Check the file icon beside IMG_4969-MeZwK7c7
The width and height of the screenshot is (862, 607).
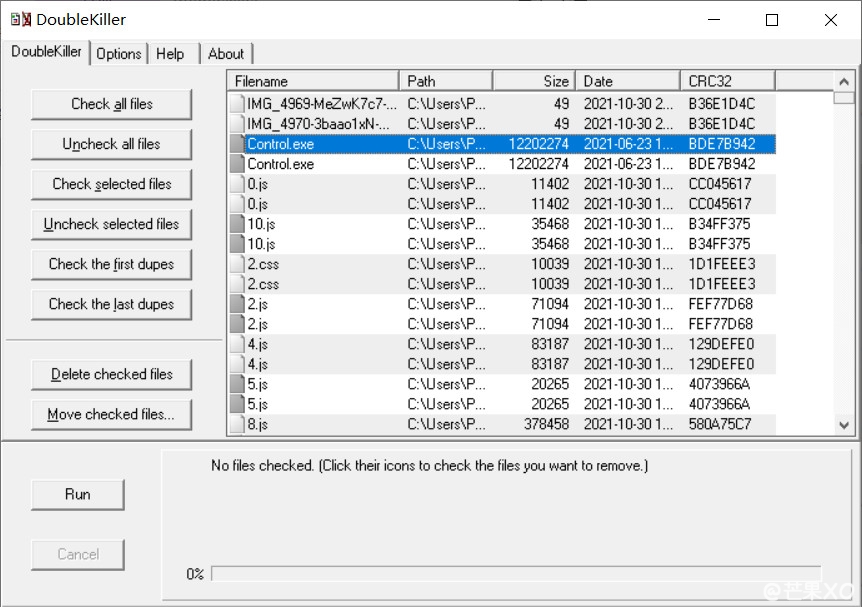(x=237, y=104)
